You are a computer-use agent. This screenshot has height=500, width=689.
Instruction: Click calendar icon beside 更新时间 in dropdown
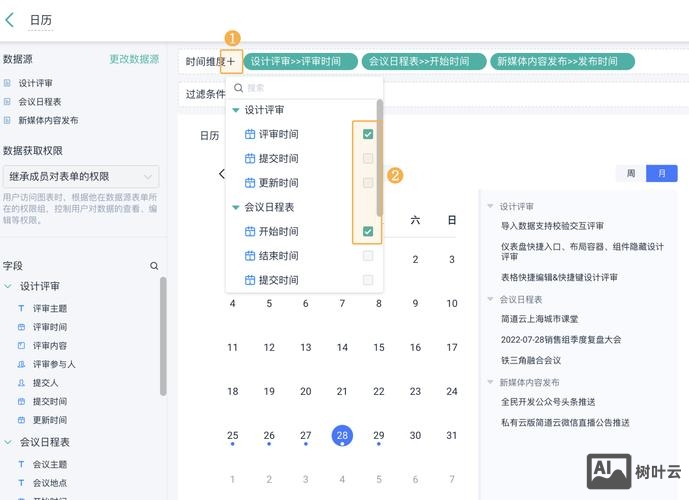(x=250, y=183)
